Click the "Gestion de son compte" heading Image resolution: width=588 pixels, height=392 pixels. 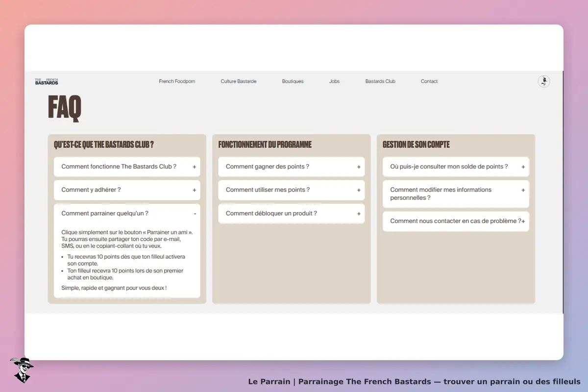416,145
